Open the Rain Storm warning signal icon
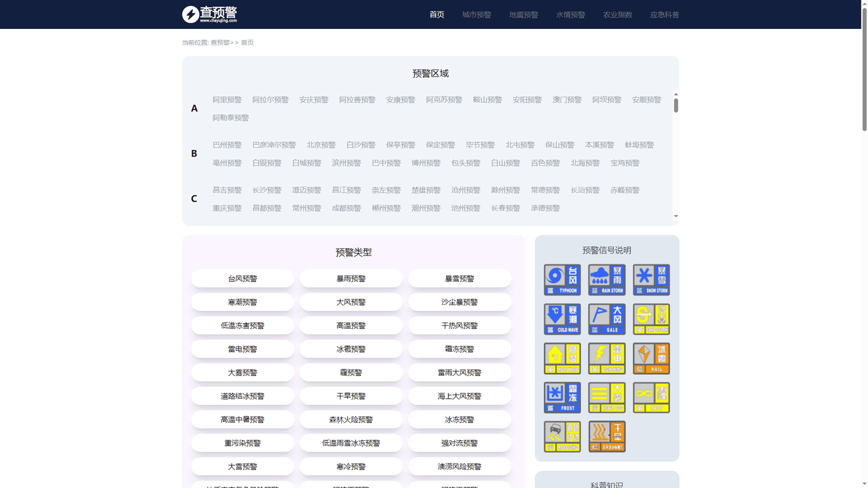868x488 pixels. click(607, 280)
